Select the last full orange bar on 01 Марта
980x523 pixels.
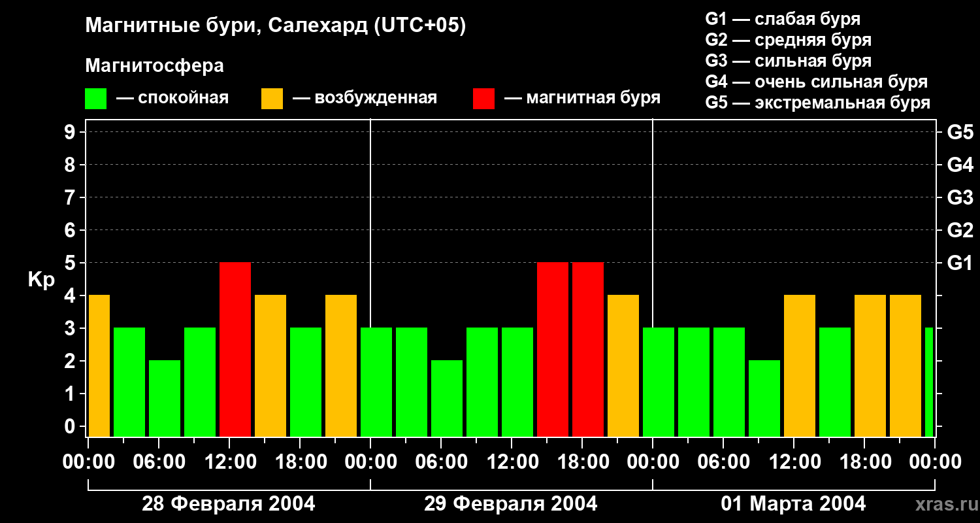tap(906, 365)
